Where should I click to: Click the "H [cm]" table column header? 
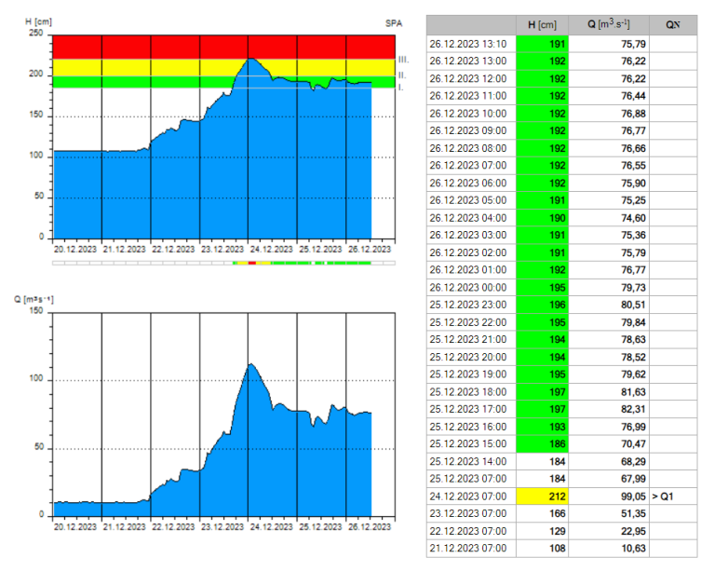click(x=542, y=25)
